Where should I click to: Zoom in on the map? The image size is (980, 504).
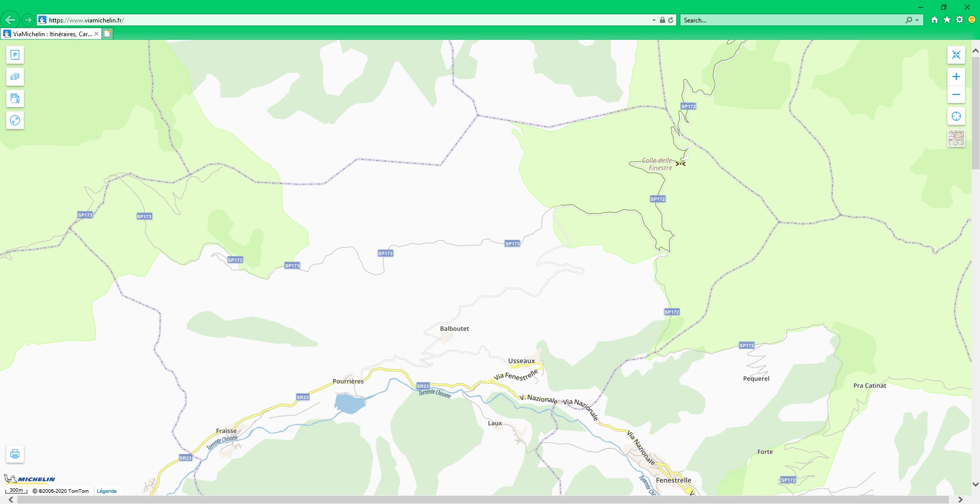coord(956,77)
